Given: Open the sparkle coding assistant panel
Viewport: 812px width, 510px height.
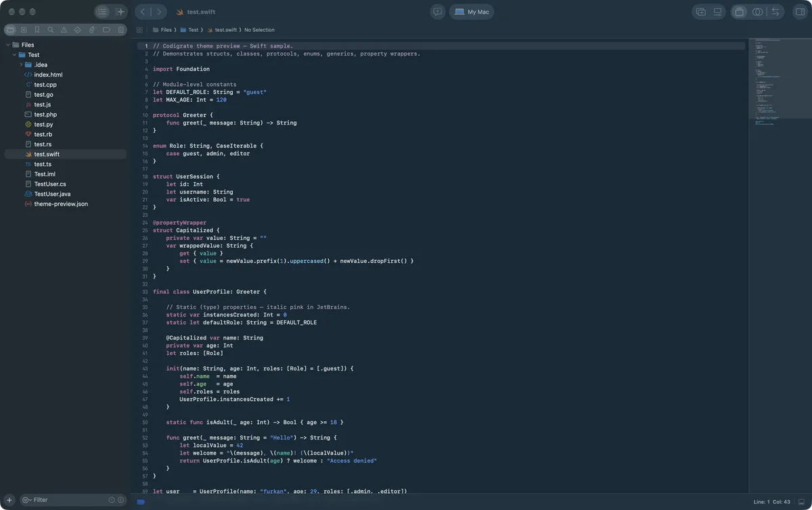Looking at the screenshot, I should click(x=120, y=12).
